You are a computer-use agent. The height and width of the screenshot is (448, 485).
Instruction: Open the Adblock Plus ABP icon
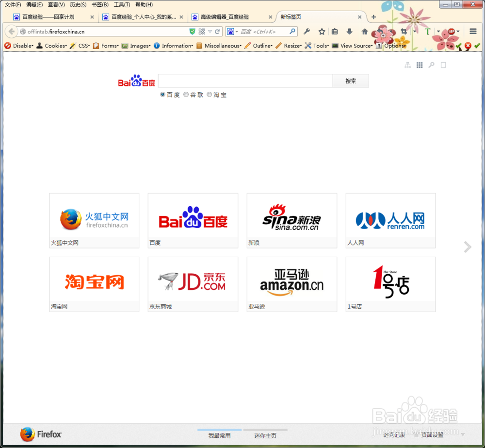(x=452, y=31)
